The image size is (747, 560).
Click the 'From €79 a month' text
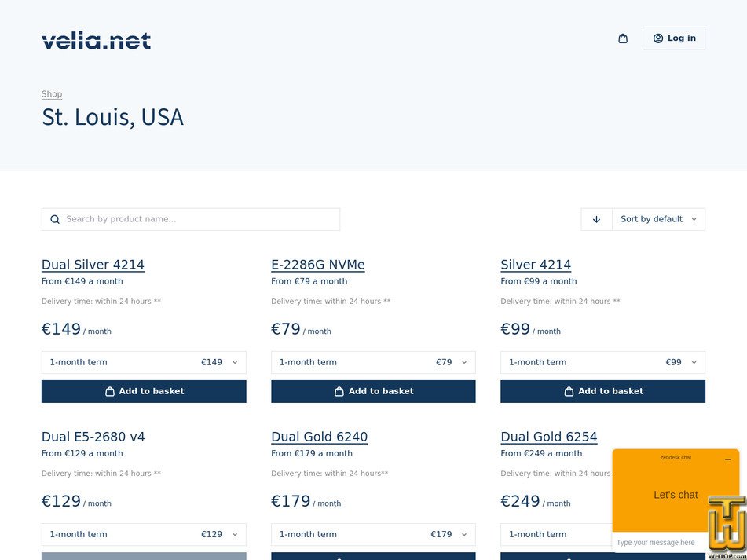coord(309,281)
